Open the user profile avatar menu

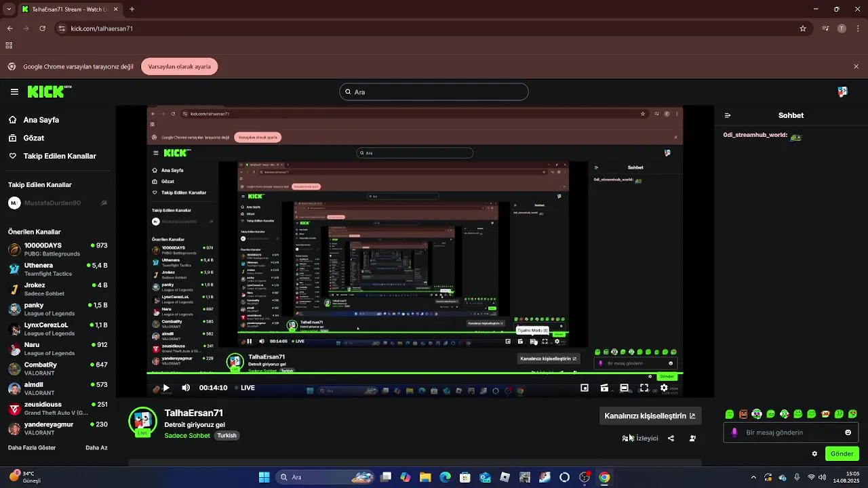tap(842, 91)
